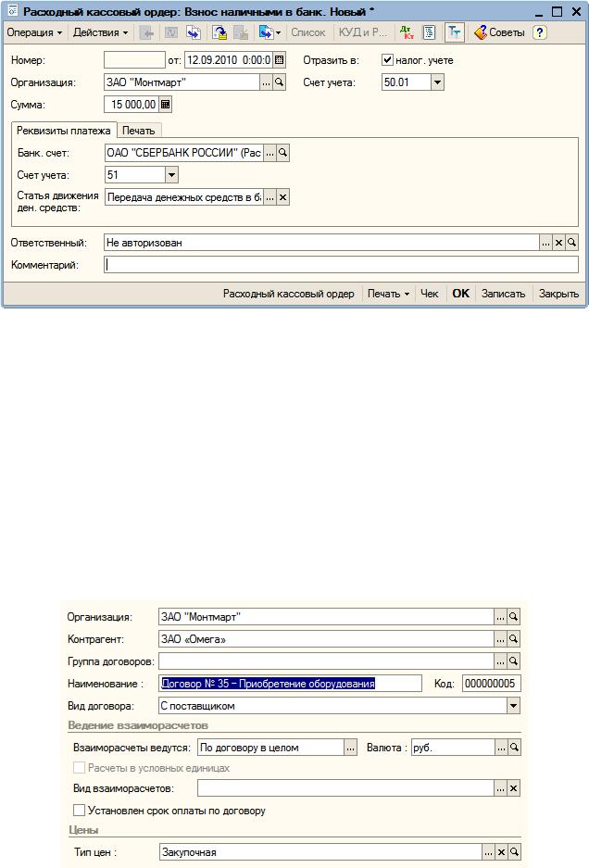
Task: Click the Расходный кассовый ордер button
Action: point(288,294)
